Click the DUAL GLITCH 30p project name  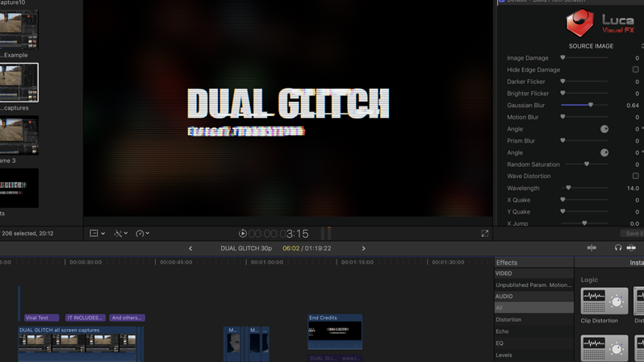point(246,248)
